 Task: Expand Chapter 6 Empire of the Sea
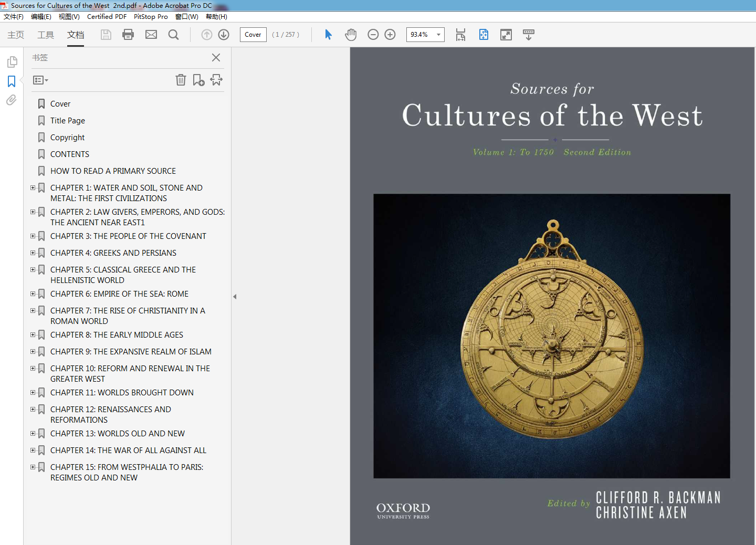tap(33, 294)
